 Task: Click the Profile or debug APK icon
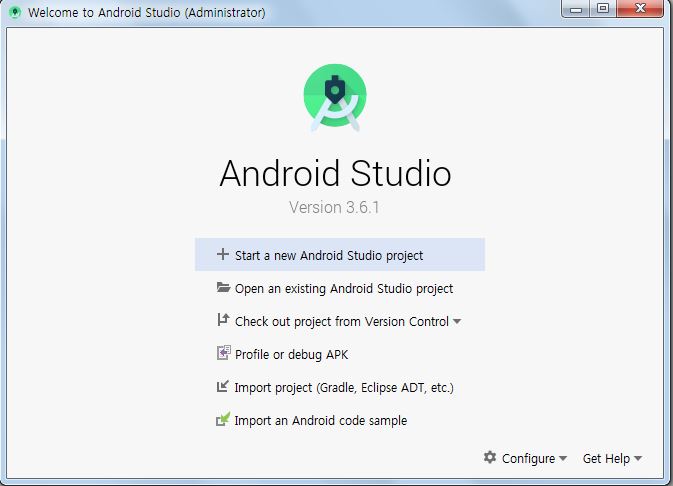223,352
